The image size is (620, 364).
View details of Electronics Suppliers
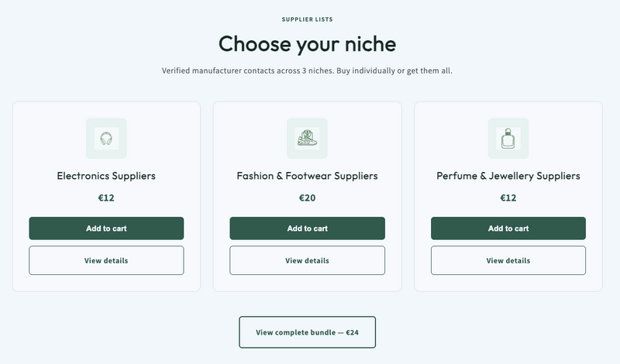106,260
